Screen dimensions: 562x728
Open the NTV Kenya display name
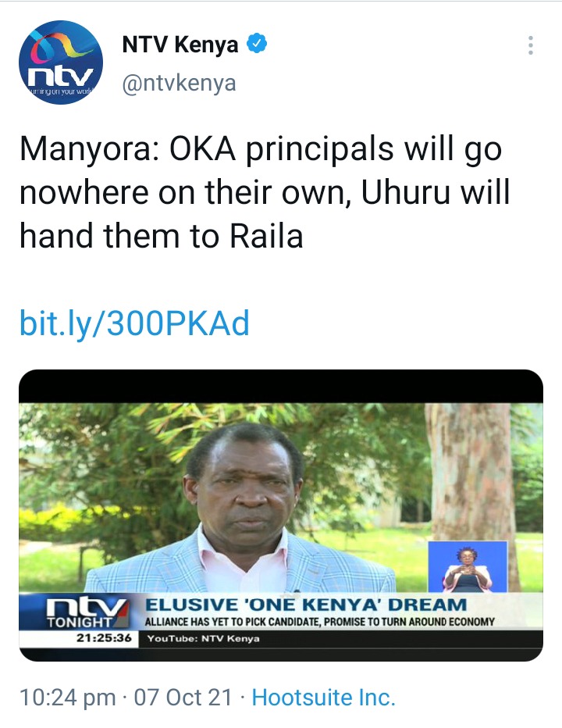click(x=180, y=44)
